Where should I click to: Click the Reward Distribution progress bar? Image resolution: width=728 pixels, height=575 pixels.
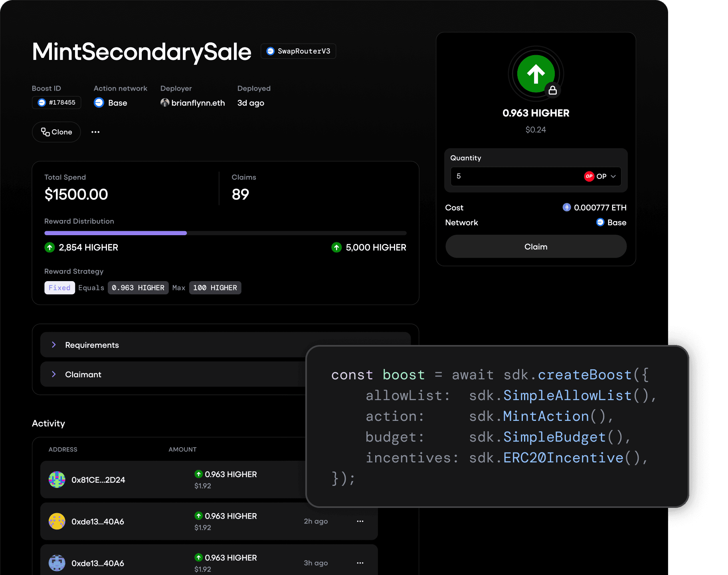click(226, 233)
